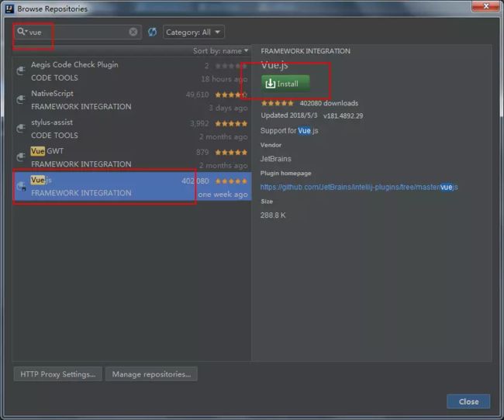Click the IntelliJ icon in title bar

click(9, 9)
